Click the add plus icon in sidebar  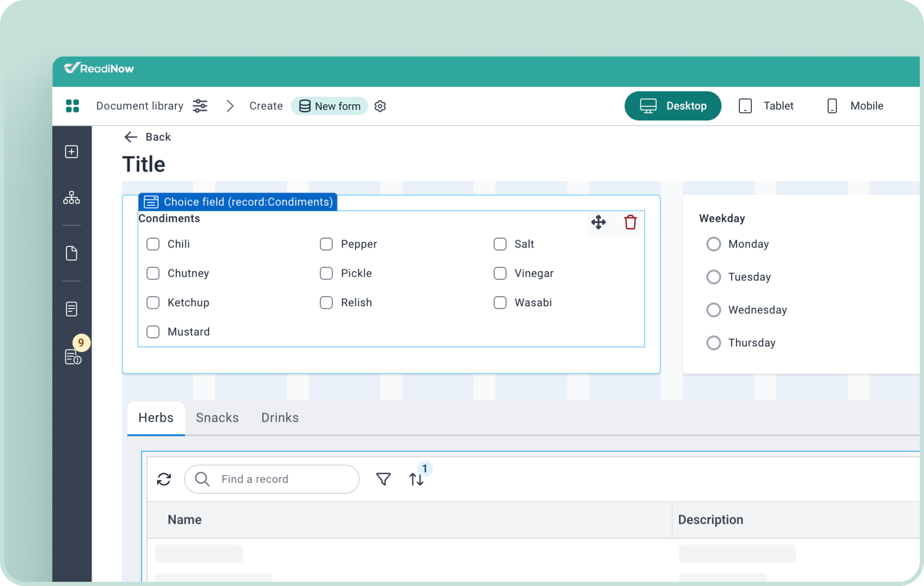(x=72, y=152)
